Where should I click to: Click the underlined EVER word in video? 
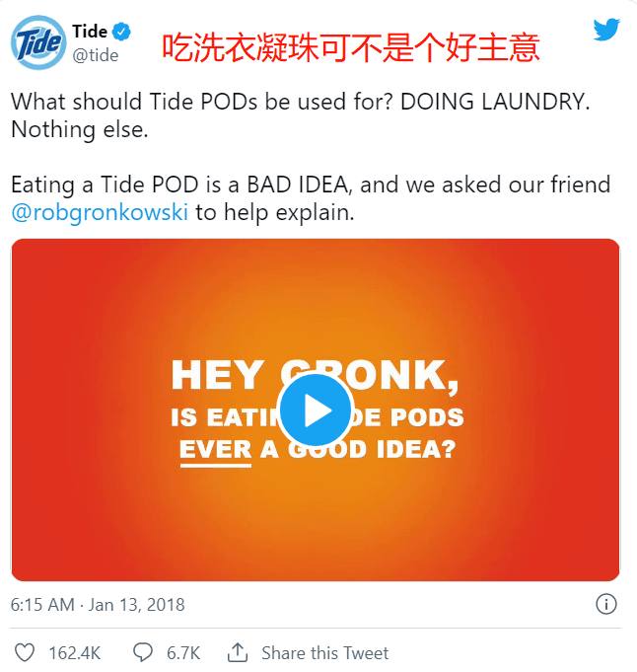pos(216,451)
